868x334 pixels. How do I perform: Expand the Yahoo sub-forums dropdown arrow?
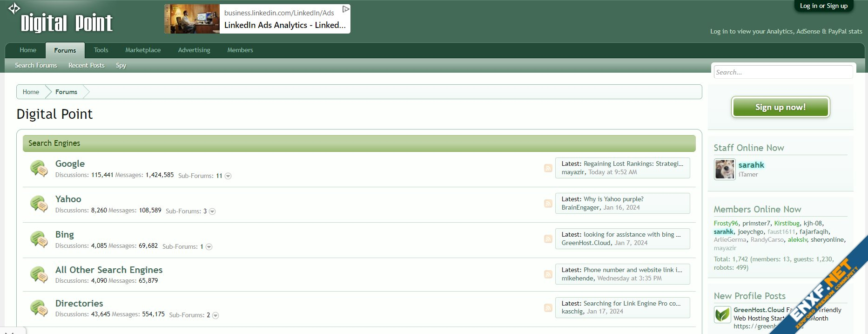click(212, 211)
